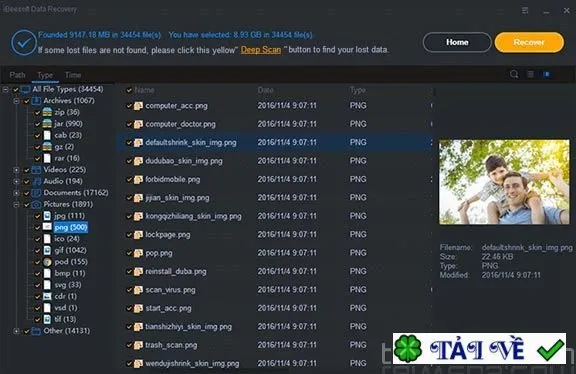The height and width of the screenshot is (374, 576).
Task: Click the Tải Về download banner
Action: coord(479,348)
